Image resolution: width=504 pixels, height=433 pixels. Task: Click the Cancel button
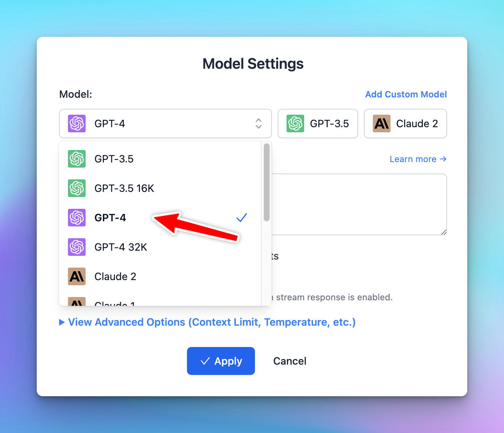point(289,361)
